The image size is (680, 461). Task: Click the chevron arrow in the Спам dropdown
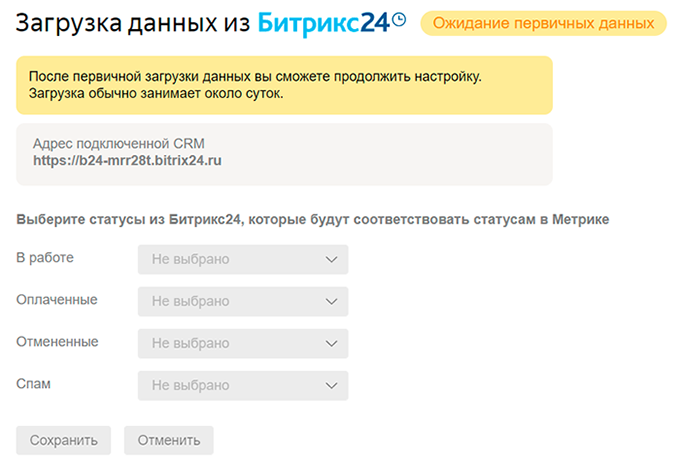click(x=333, y=386)
